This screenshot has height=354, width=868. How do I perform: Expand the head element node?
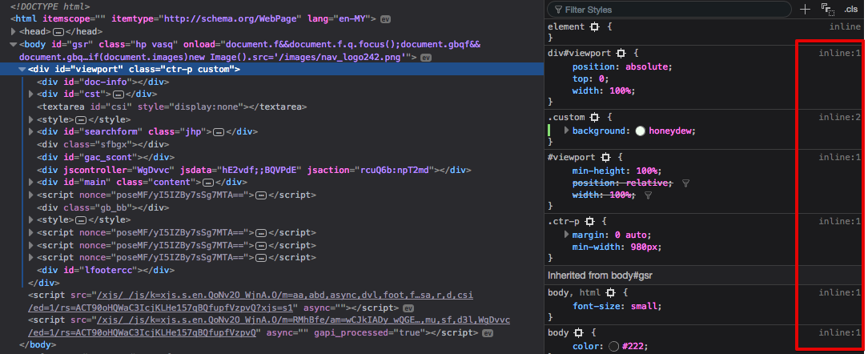coord(14,31)
